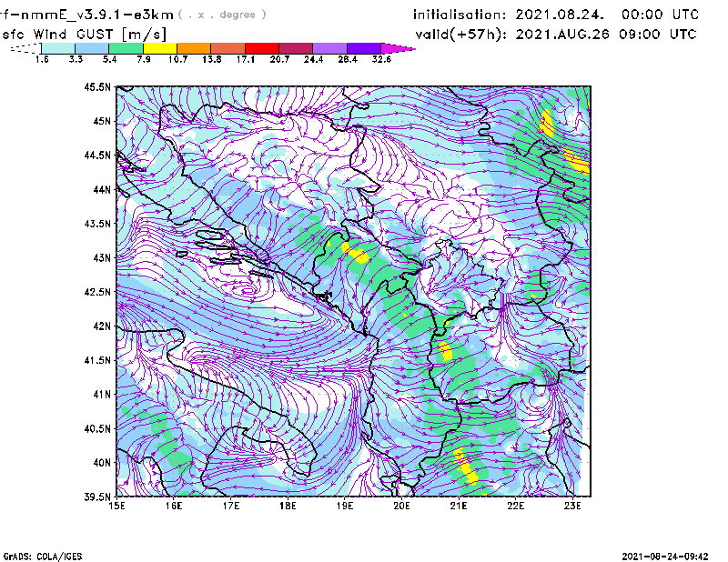
Task: Click the legend value 10.7
Action: pyautogui.click(x=177, y=59)
